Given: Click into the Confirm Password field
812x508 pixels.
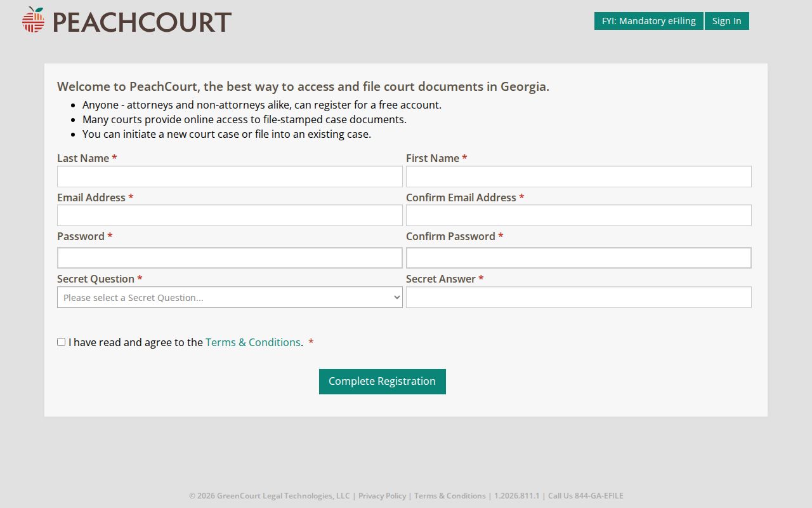Looking at the screenshot, I should (x=579, y=258).
